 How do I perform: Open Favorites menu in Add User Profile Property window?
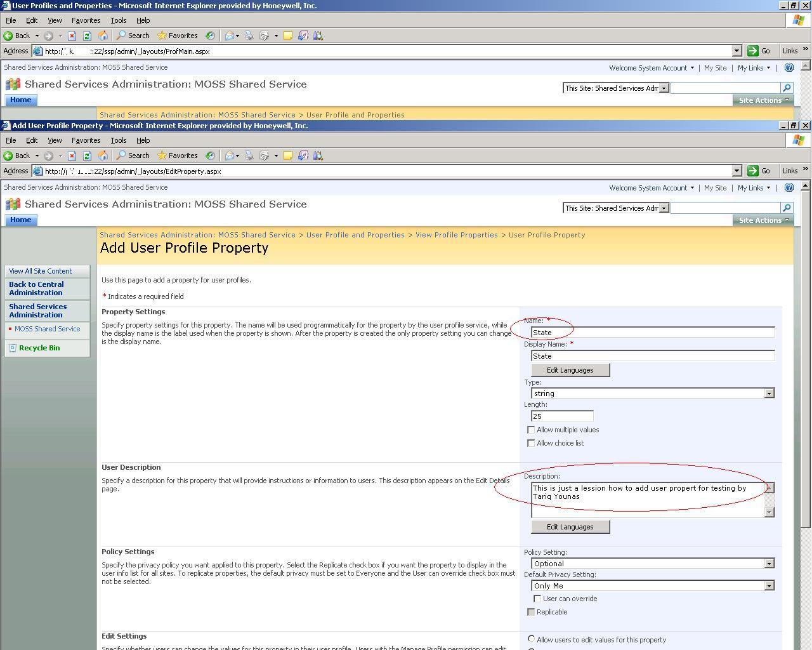[x=86, y=140]
